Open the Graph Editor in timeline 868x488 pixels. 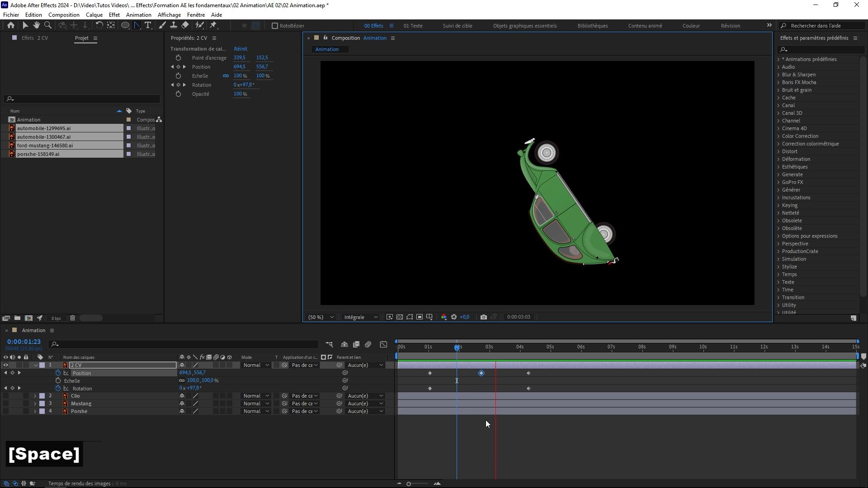pyautogui.click(x=383, y=345)
